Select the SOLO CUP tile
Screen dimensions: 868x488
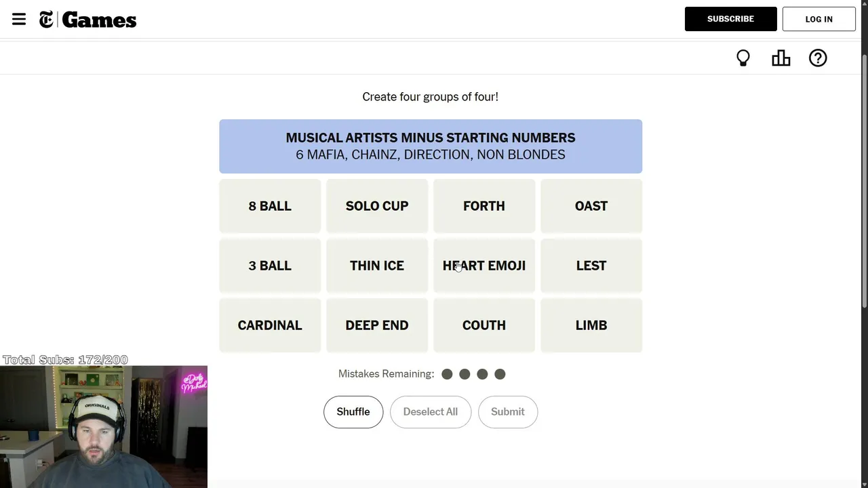click(x=377, y=206)
